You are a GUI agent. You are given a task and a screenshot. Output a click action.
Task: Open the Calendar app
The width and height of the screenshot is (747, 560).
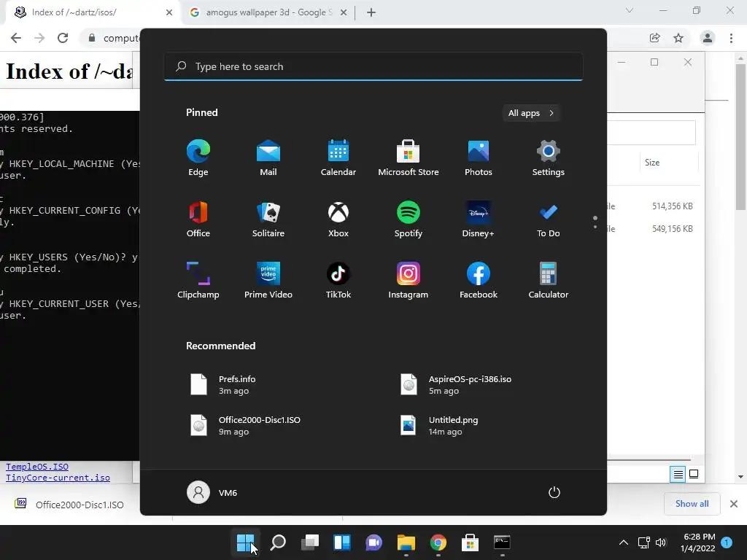click(338, 158)
